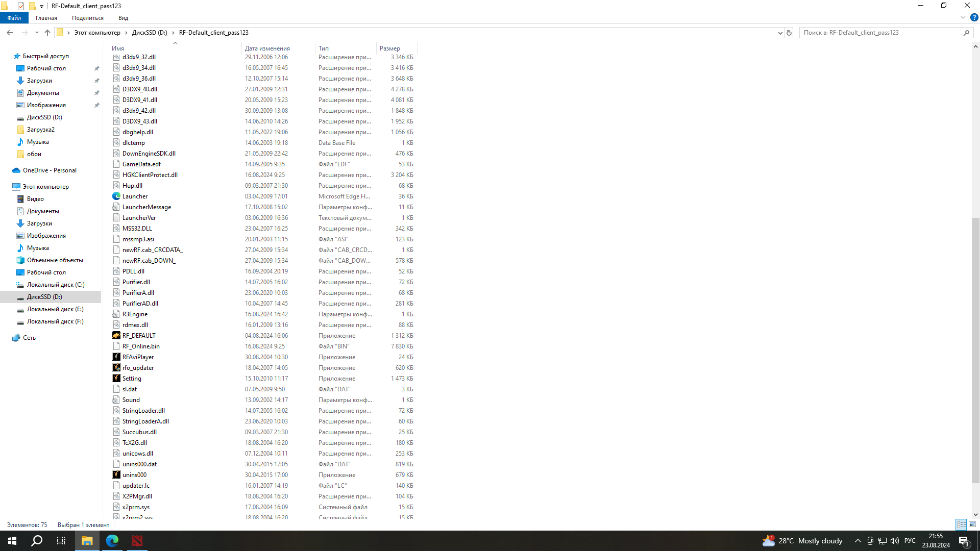Open the Explorer help icon

tap(974, 17)
